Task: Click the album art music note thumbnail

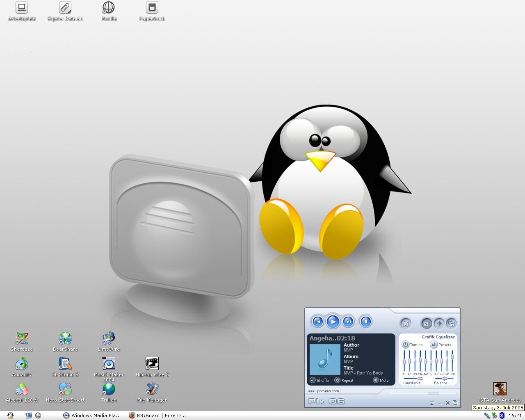Action: pos(325,359)
